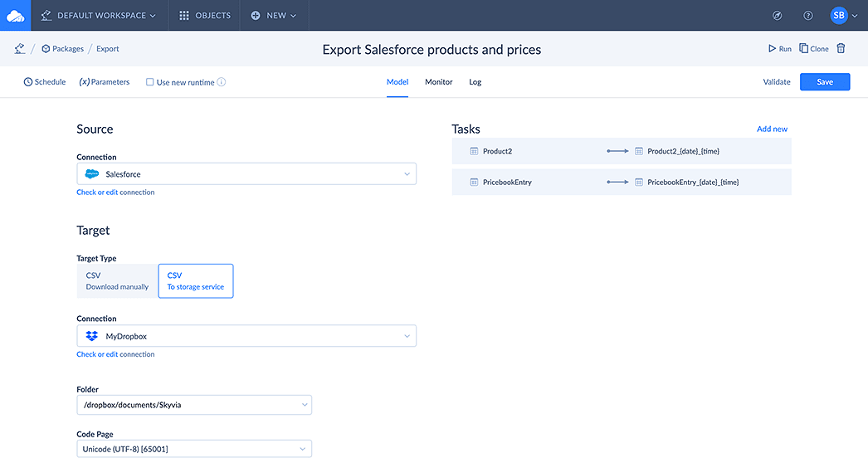Click the new runtime info icon

click(x=222, y=82)
